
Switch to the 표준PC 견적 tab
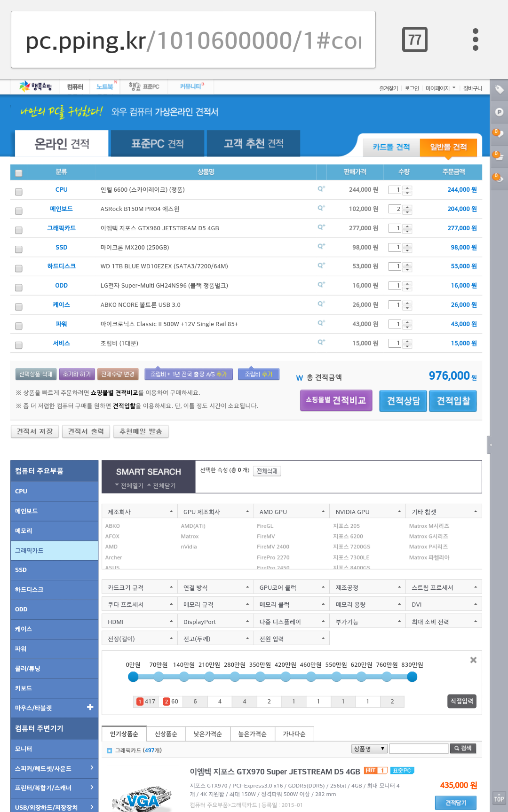coord(157,144)
